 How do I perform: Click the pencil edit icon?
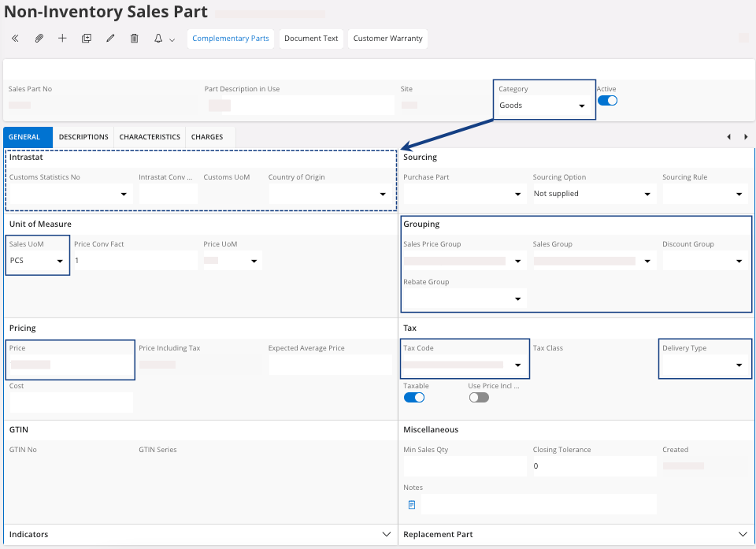point(110,39)
